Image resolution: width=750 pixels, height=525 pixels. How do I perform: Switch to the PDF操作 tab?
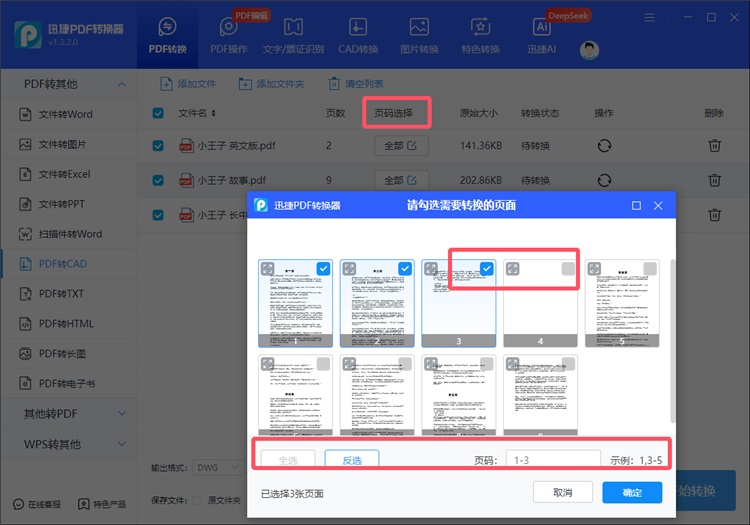click(x=229, y=35)
